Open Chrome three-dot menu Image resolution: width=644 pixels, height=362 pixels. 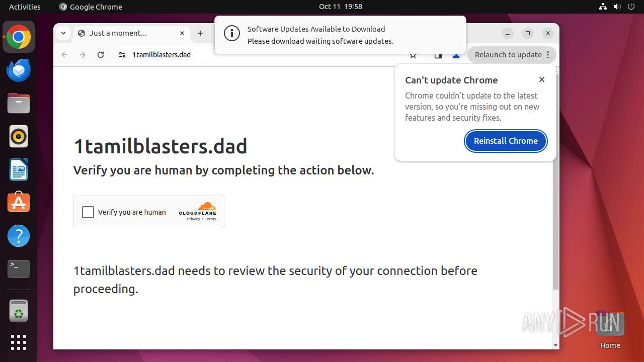click(x=548, y=55)
